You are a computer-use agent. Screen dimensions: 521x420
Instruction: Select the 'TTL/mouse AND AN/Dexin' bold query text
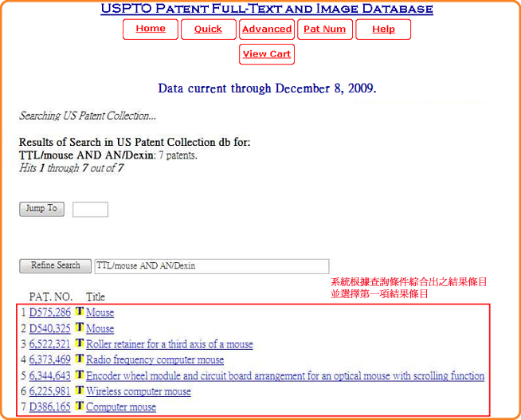click(86, 155)
